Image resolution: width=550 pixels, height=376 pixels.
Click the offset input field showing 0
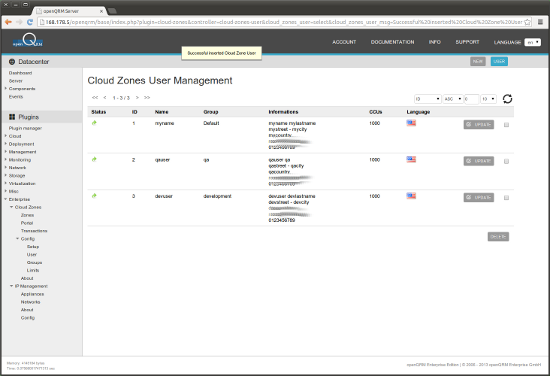click(471, 99)
